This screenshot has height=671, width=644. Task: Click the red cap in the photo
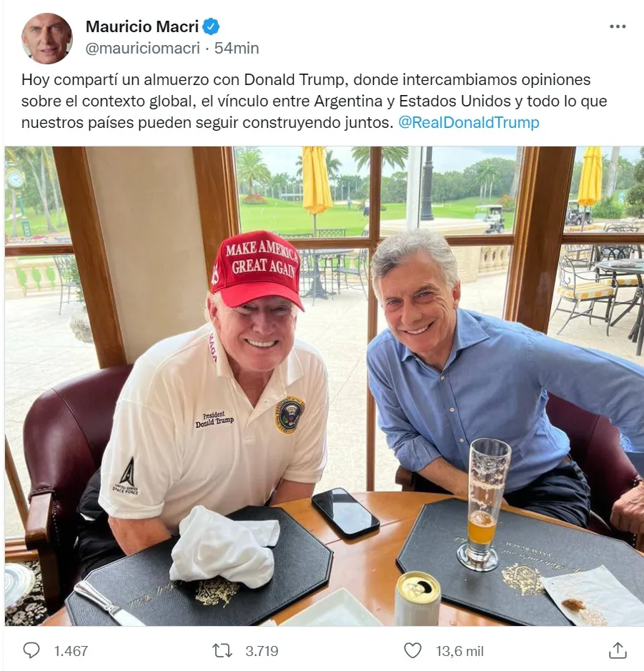point(257,268)
